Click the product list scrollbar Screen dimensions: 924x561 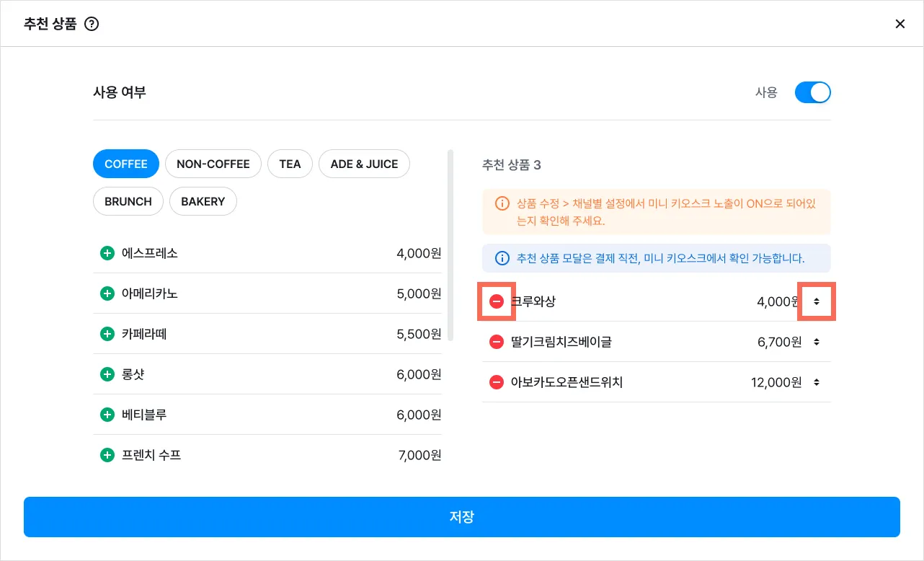450,245
